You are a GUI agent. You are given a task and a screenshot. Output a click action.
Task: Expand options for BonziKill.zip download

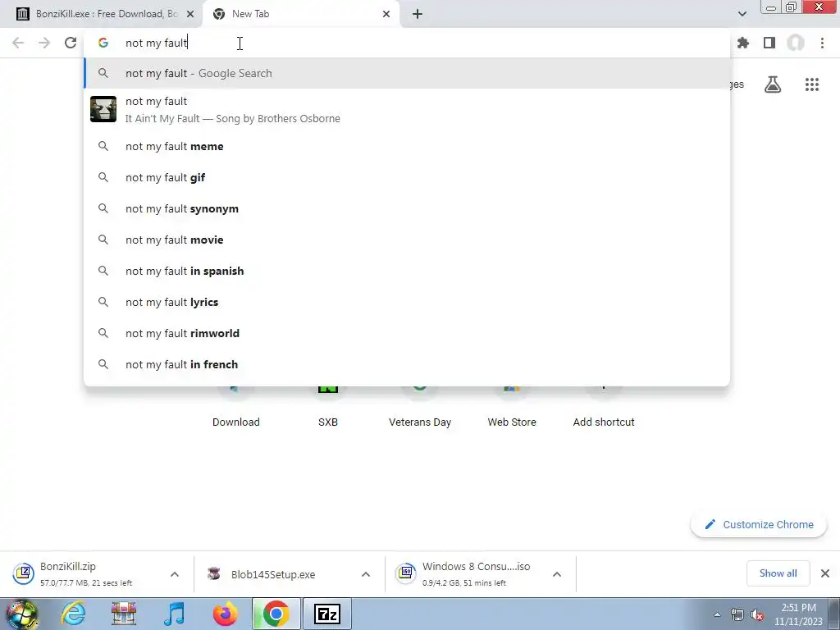click(175, 574)
